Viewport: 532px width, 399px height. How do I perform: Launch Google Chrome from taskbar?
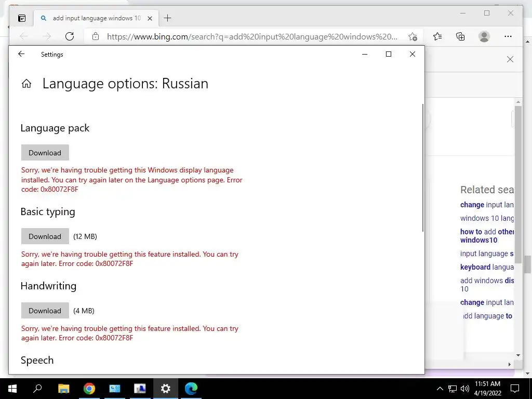(x=89, y=389)
